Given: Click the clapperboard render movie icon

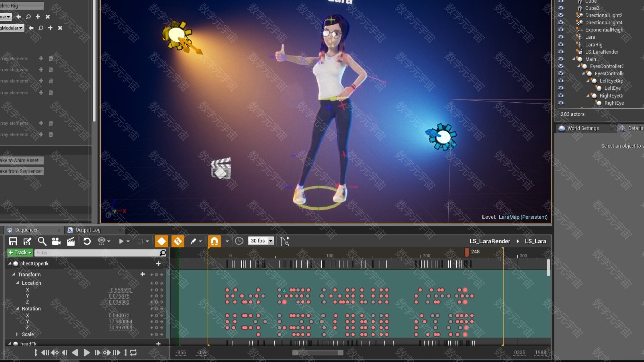Looking at the screenshot, I should [x=71, y=241].
